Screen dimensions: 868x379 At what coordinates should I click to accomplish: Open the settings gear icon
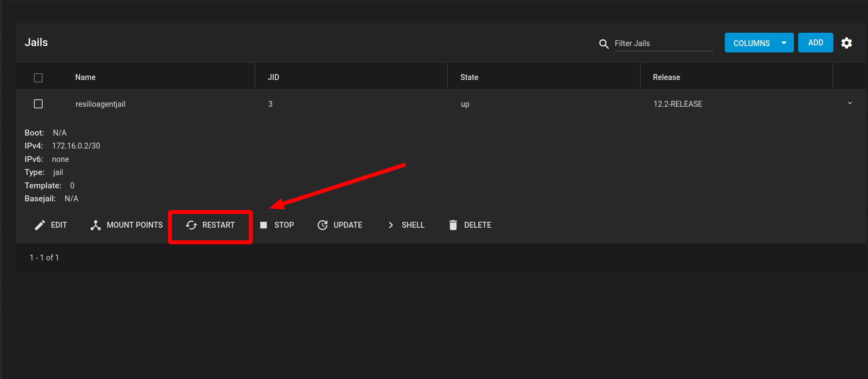point(846,43)
